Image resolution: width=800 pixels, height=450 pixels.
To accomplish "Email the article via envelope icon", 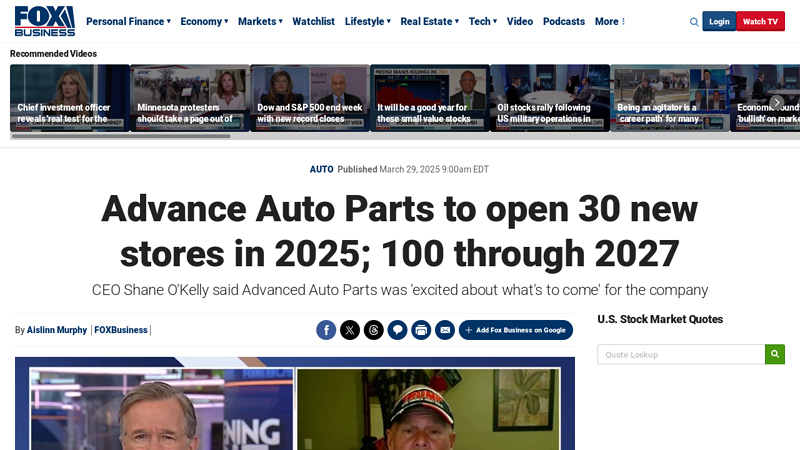I will pos(445,330).
